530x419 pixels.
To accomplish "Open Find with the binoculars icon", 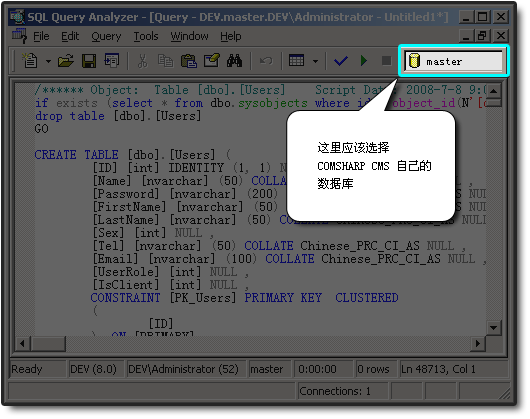I will tap(235, 61).
